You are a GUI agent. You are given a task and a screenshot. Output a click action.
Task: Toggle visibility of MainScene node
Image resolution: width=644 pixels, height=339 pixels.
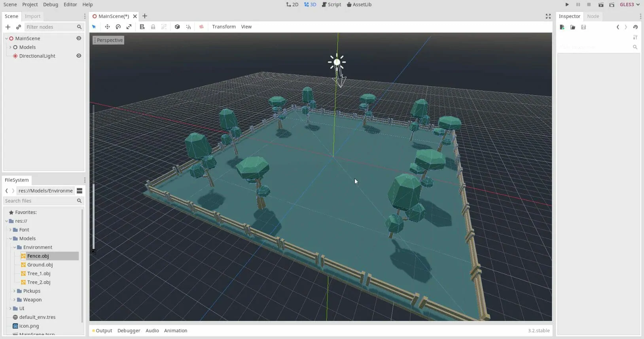(79, 38)
